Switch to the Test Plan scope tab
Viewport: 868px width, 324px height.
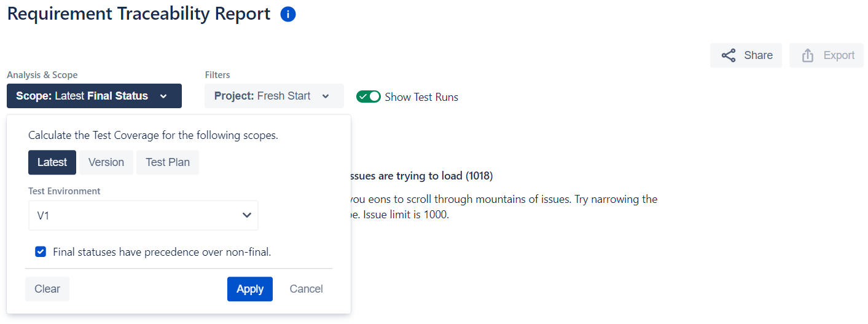pos(168,162)
